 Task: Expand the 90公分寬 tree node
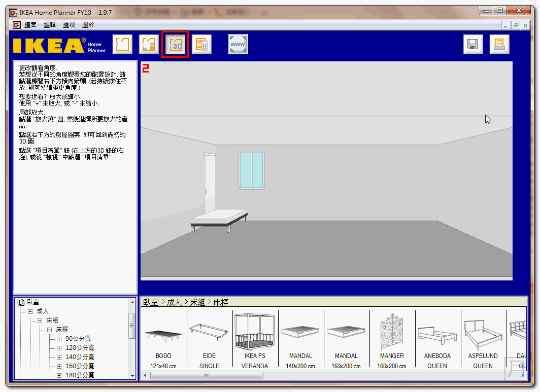[x=59, y=339]
